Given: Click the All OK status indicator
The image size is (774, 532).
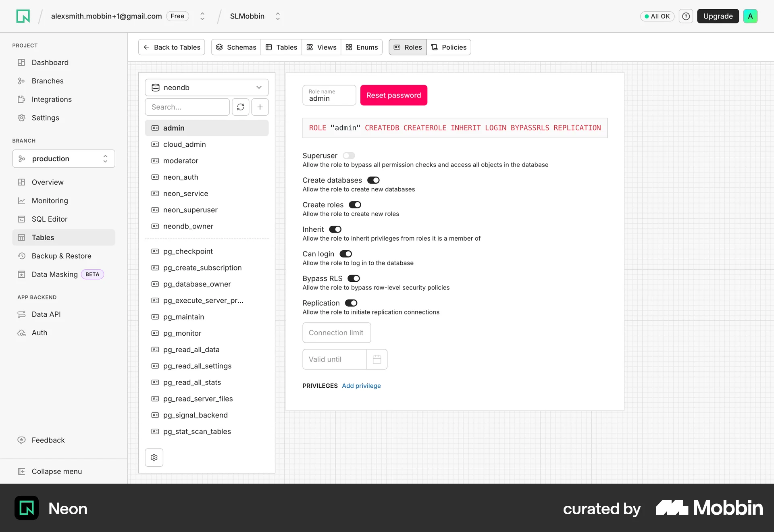Looking at the screenshot, I should pyautogui.click(x=657, y=16).
